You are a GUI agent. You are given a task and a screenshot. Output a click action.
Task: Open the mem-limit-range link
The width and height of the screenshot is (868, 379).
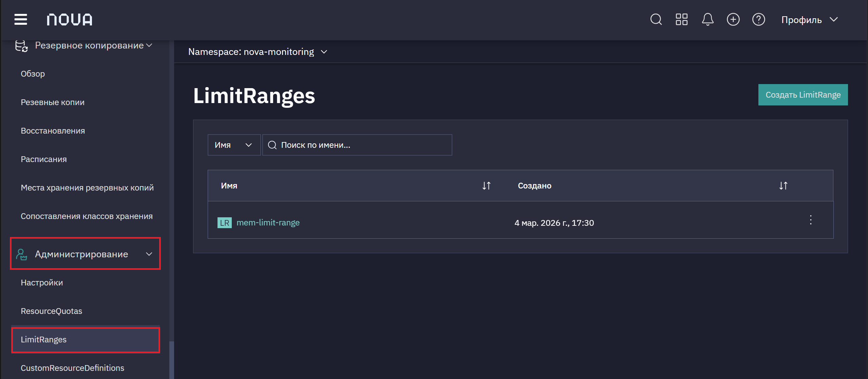coord(268,223)
